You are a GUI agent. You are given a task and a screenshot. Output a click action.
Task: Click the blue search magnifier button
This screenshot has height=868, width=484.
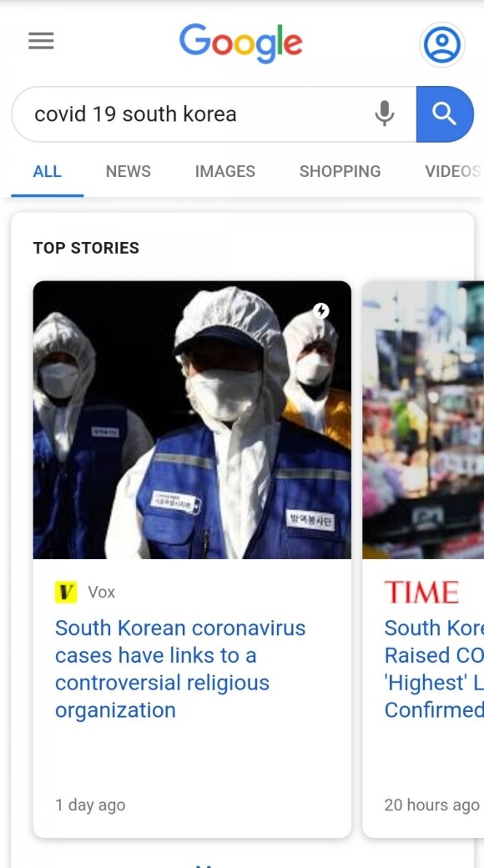(445, 114)
